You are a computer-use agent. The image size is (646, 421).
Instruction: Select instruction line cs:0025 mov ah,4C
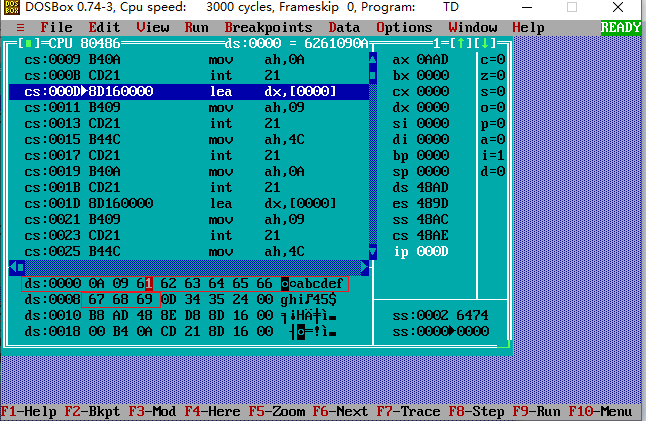tap(189, 251)
